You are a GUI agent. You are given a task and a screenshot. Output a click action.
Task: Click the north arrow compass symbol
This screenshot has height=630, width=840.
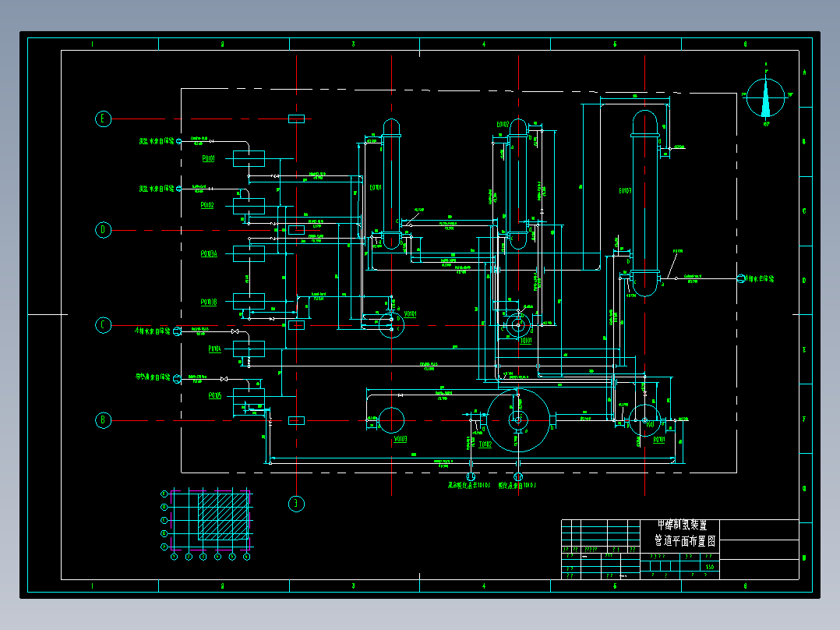pos(765,96)
